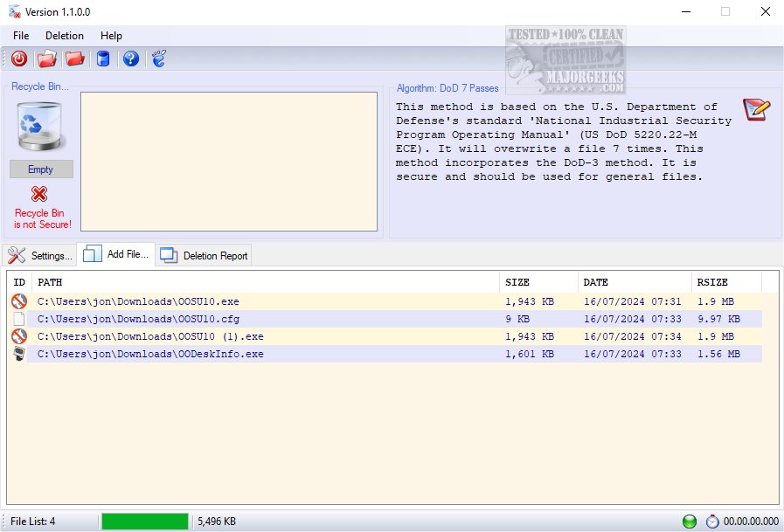Select the OOSU10 (1).exe file path
Image resolution: width=784 pixels, height=532 pixels.
[150, 336]
